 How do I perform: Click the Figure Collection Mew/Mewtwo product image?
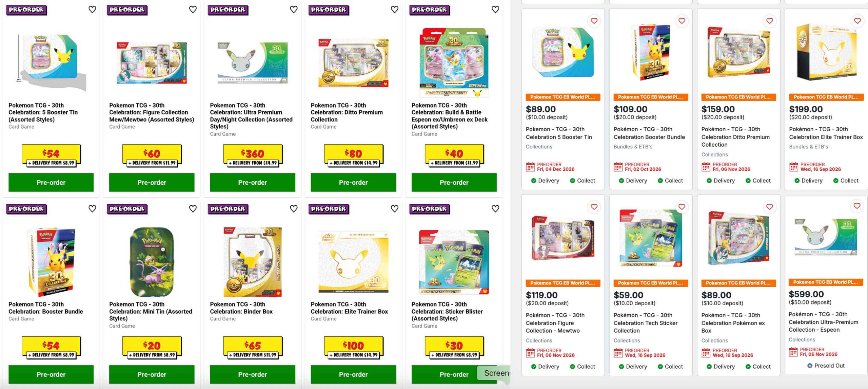click(x=152, y=63)
